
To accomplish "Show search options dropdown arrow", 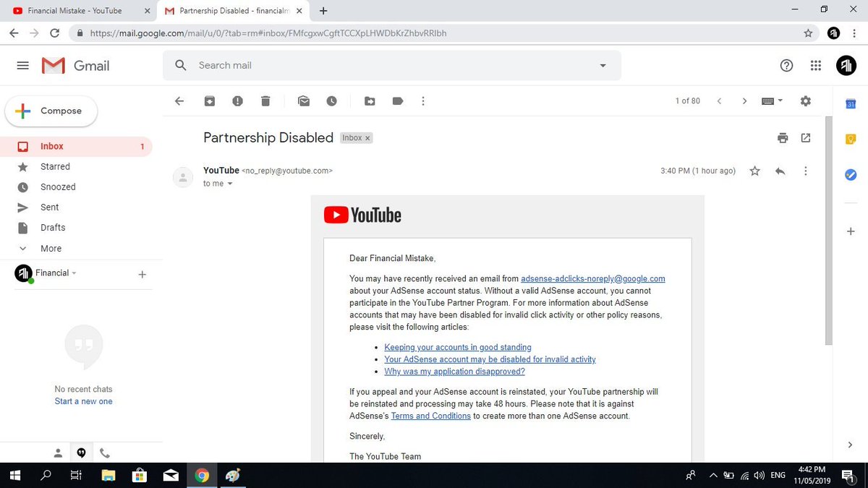I will pyautogui.click(x=603, y=66).
